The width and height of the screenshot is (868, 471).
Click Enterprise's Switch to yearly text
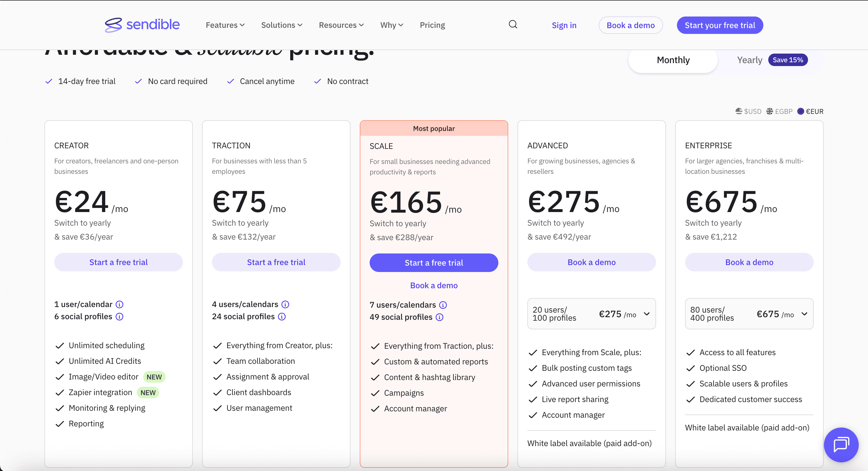click(713, 223)
